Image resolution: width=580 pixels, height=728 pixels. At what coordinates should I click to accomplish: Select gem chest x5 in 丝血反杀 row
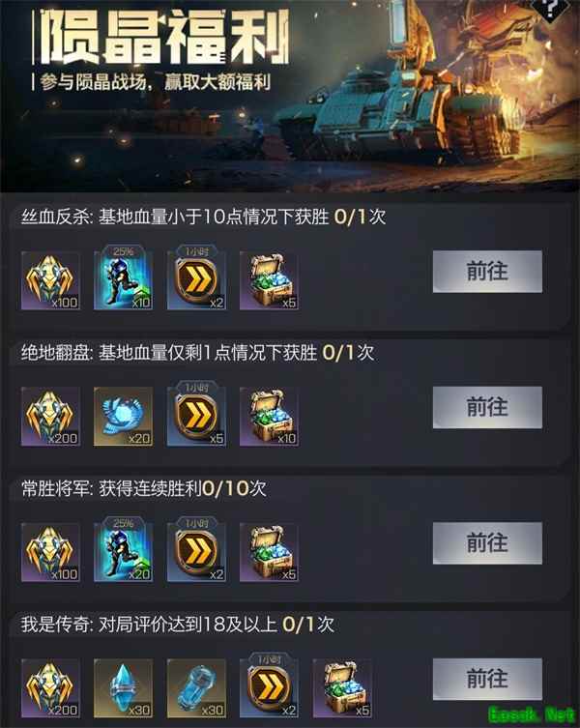click(x=269, y=280)
